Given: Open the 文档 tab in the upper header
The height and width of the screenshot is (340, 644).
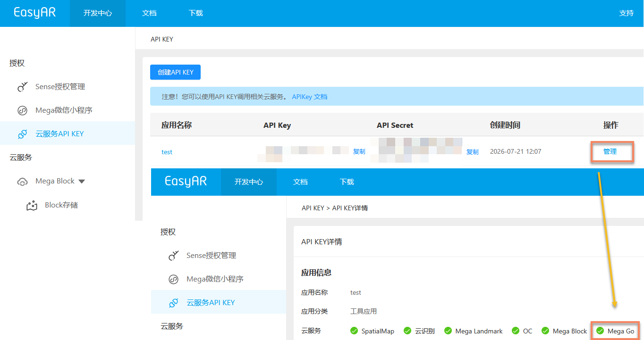Looking at the screenshot, I should point(149,13).
